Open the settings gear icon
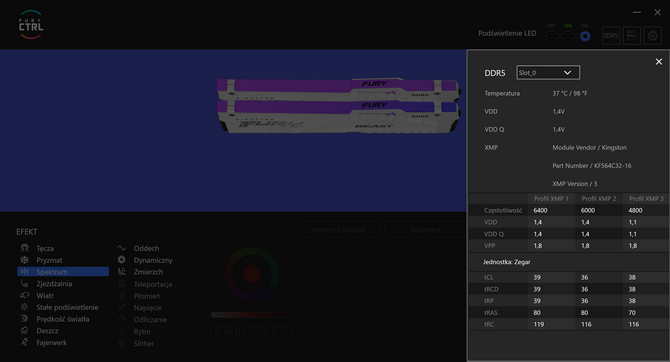 coord(652,36)
